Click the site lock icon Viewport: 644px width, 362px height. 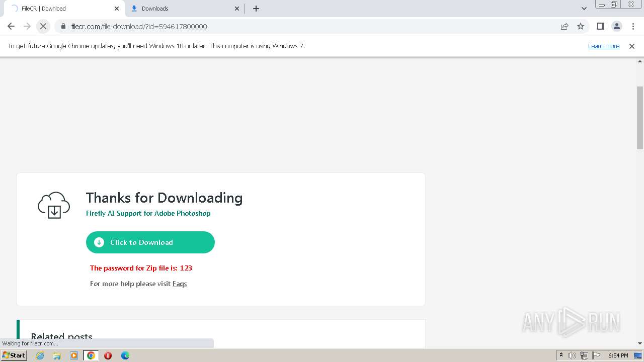(x=63, y=26)
